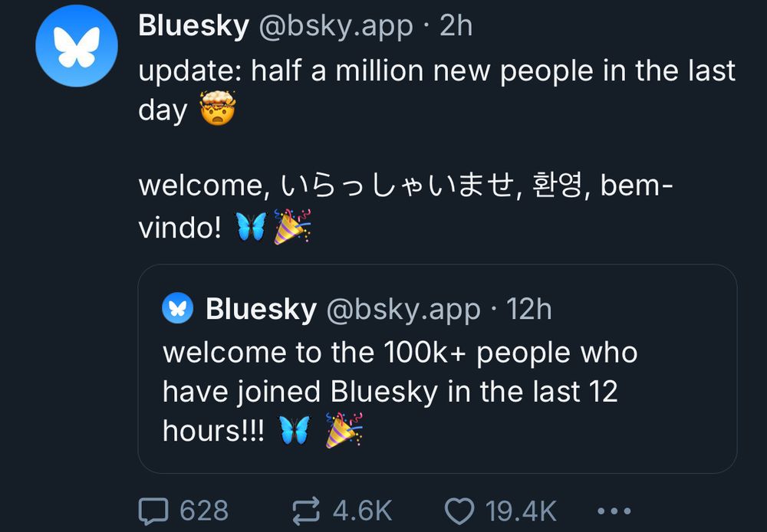
Task: Click the 12h timestamp in quoted post
Action: click(x=529, y=310)
